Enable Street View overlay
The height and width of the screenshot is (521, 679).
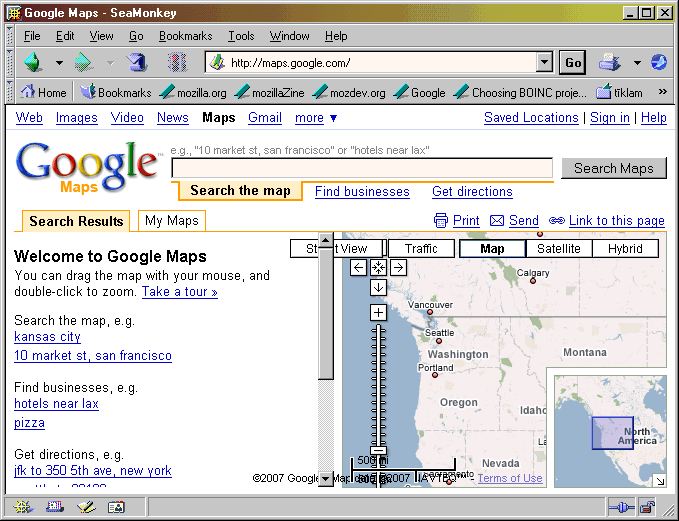(x=338, y=249)
